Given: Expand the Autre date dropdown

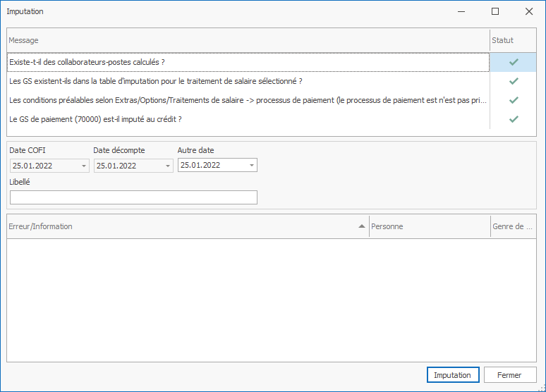Looking at the screenshot, I should click(x=252, y=166).
